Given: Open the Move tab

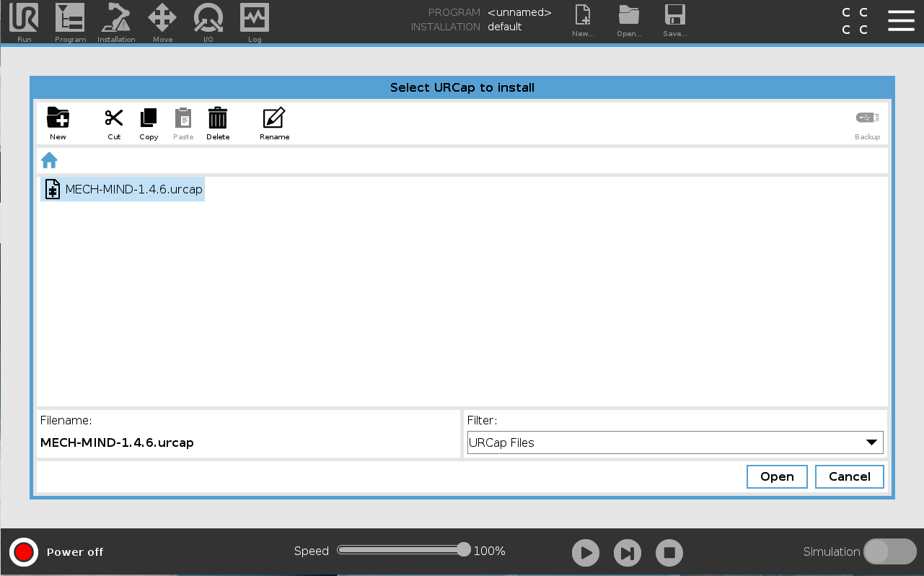Looking at the screenshot, I should coord(162,22).
